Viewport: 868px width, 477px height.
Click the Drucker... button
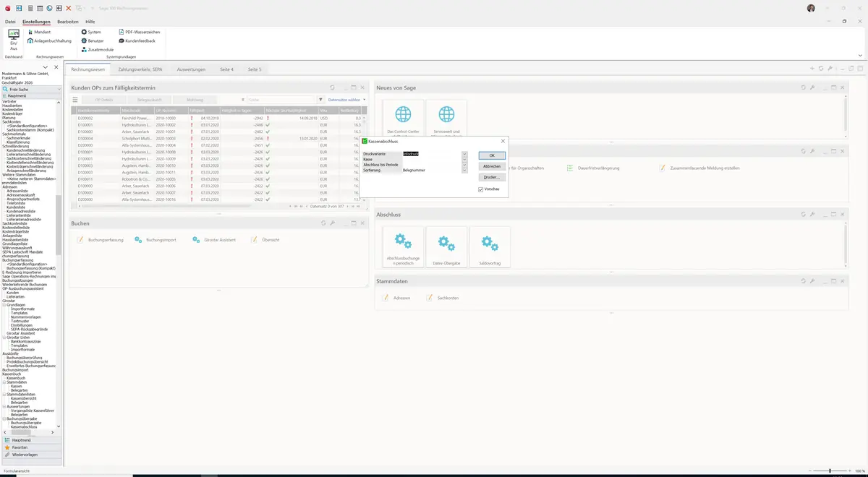point(492,177)
